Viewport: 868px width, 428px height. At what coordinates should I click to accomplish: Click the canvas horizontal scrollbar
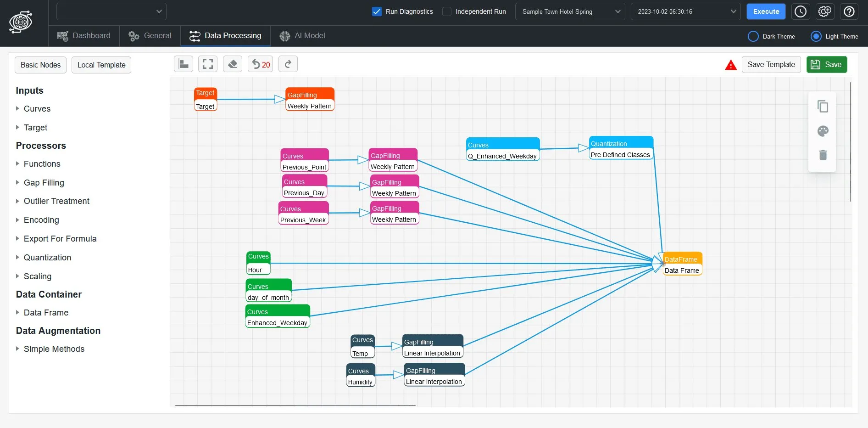pos(295,405)
